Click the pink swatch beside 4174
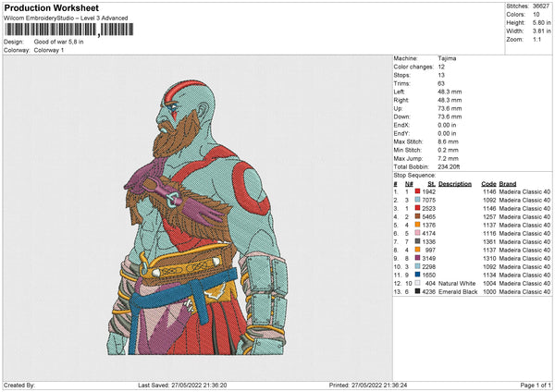Image resolution: width=555 pixels, height=392 pixels. (418, 233)
